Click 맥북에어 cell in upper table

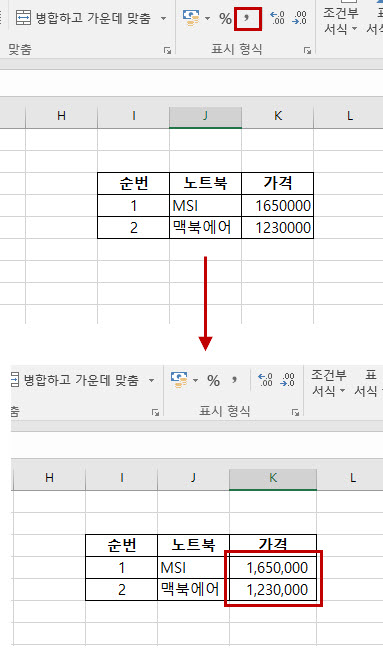[x=205, y=228]
